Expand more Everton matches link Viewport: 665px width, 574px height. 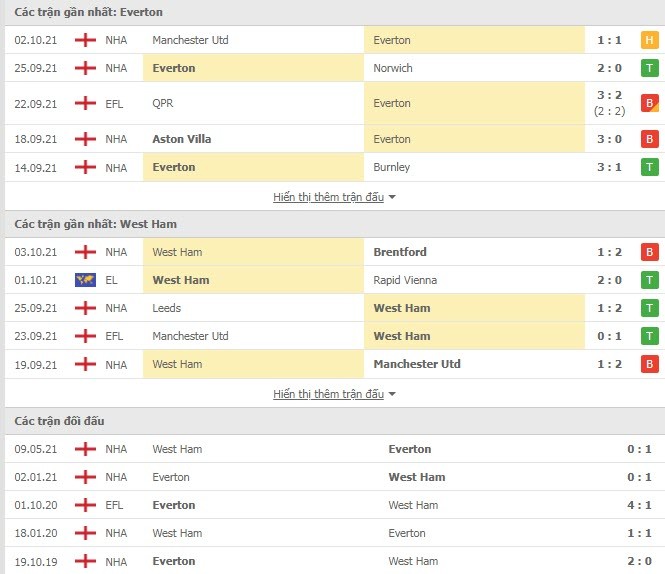click(328, 197)
